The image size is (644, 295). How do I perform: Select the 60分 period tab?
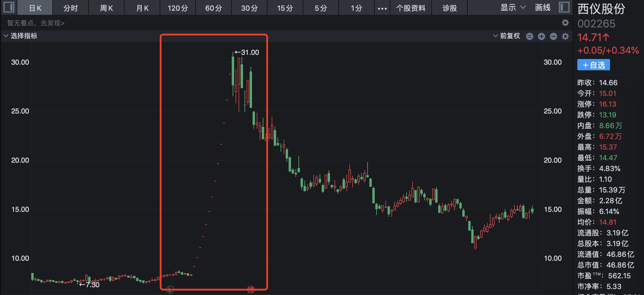click(214, 8)
